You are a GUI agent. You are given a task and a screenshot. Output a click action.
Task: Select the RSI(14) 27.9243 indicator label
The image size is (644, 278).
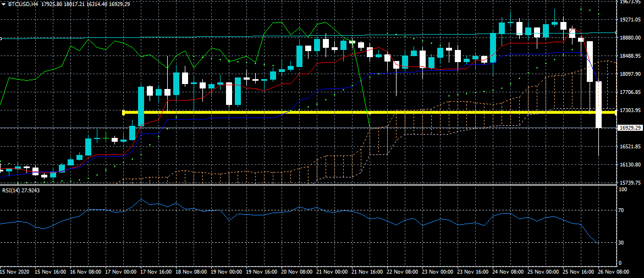20,190
